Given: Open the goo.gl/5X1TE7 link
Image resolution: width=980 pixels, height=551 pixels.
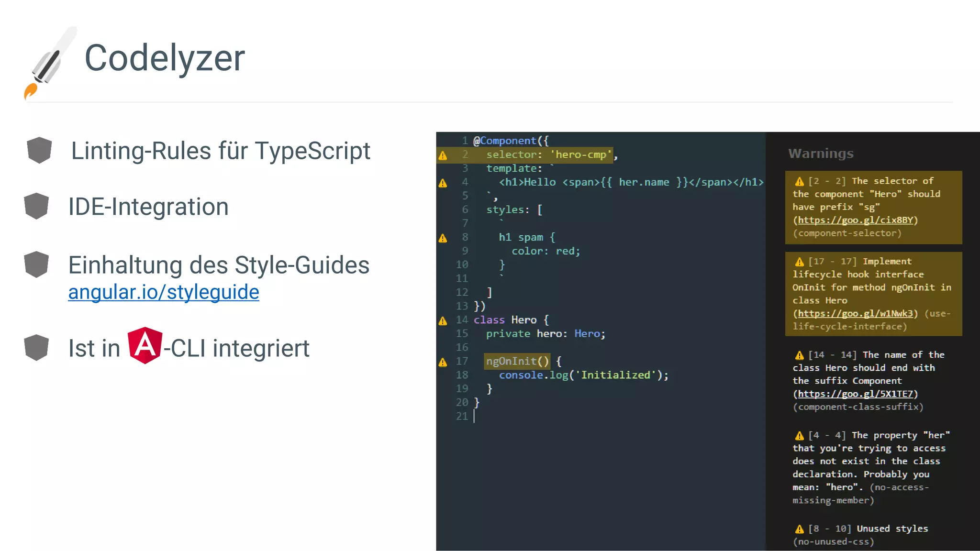Looking at the screenshot, I should coord(855,394).
